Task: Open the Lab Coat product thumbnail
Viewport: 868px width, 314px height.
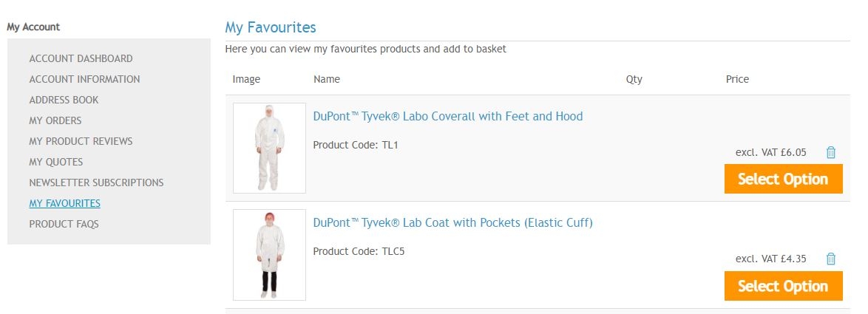Action: tap(269, 254)
